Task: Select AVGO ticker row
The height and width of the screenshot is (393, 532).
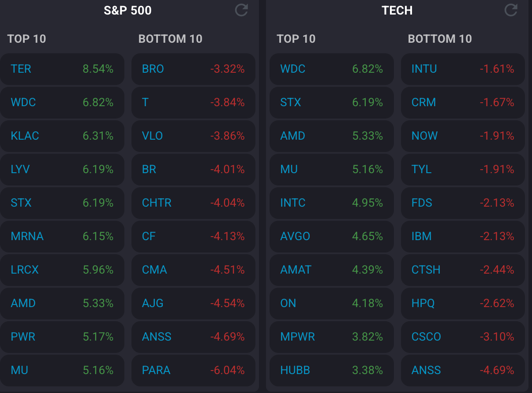Action: pos(296,237)
